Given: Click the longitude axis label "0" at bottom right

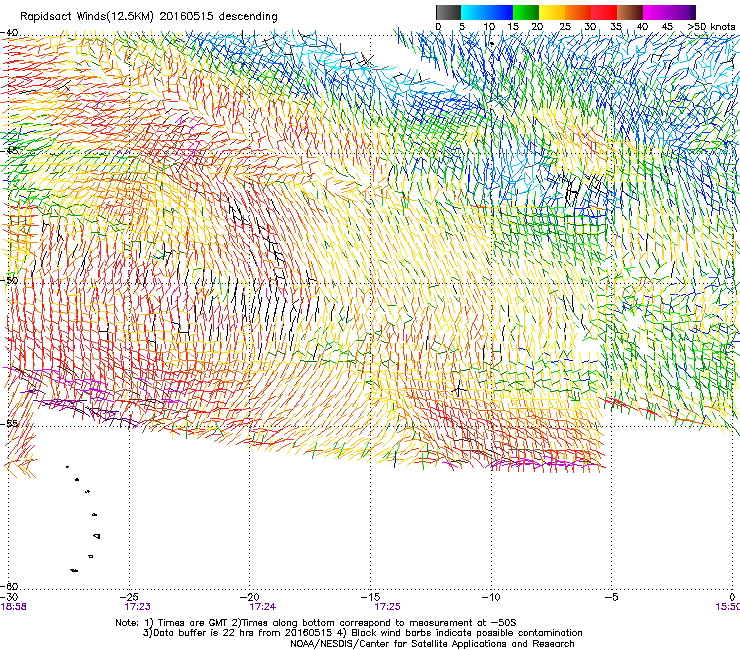Looking at the screenshot, I should click(732, 597).
